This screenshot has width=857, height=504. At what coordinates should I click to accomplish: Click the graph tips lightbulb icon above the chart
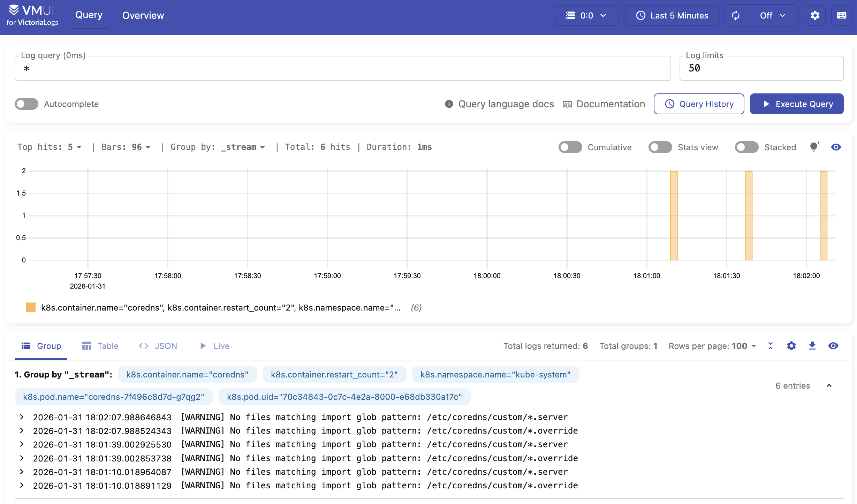tap(815, 147)
